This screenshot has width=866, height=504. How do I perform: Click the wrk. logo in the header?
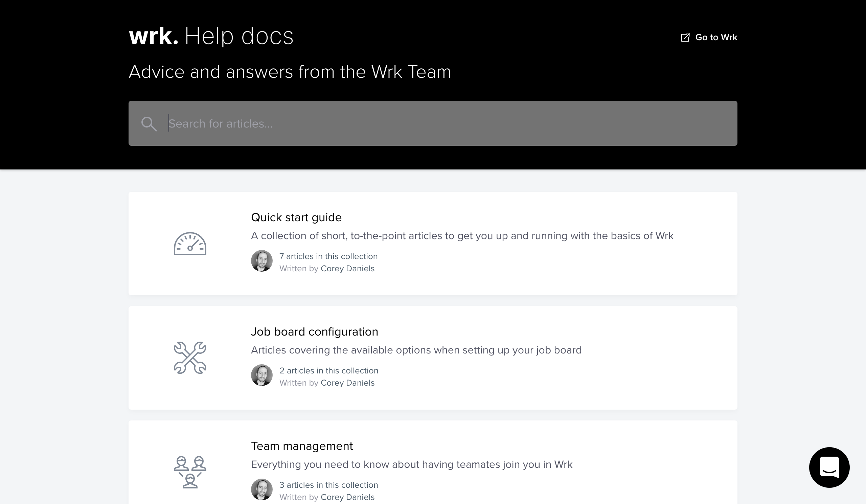pyautogui.click(x=153, y=36)
